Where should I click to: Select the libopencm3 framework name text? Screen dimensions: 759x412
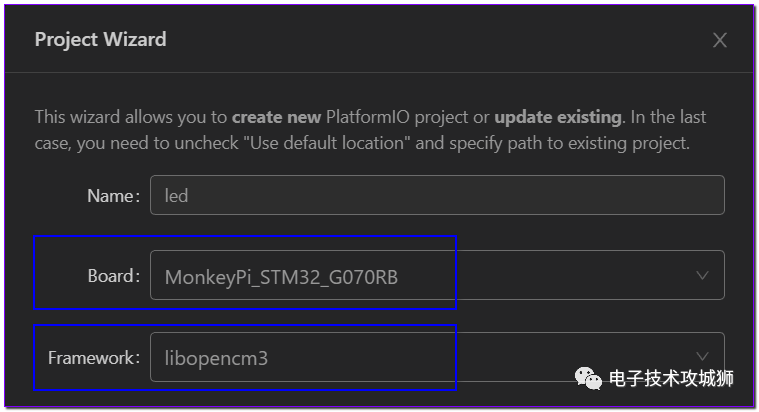point(216,359)
